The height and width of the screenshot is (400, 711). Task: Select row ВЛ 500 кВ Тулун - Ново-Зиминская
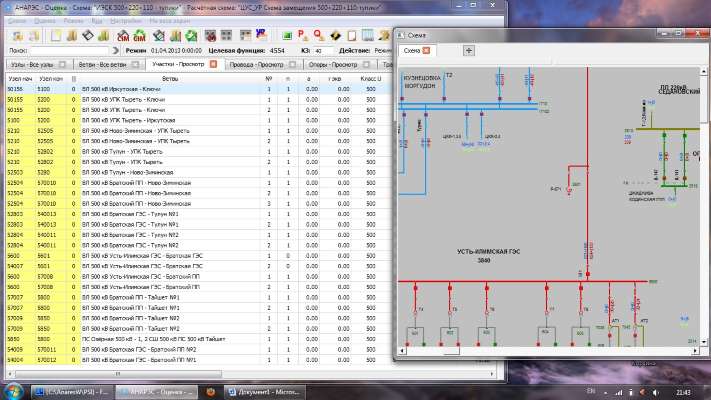click(199, 172)
